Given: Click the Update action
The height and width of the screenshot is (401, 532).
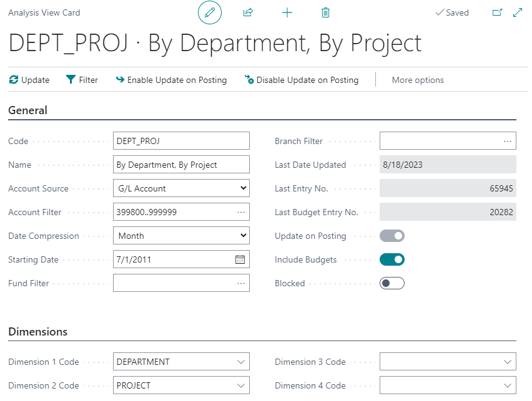Looking at the screenshot, I should 29,80.
